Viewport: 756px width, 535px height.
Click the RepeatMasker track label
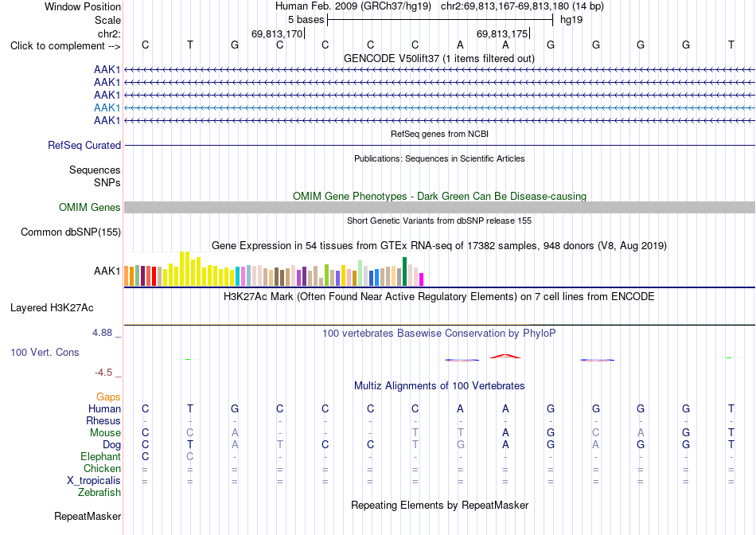click(x=88, y=516)
